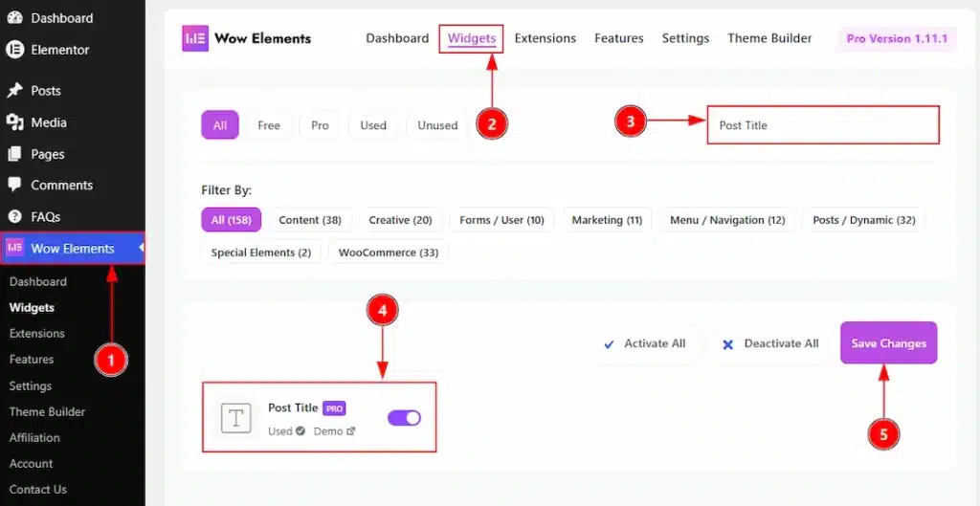
Task: Switch to the header Extensions tab
Action: click(x=545, y=38)
